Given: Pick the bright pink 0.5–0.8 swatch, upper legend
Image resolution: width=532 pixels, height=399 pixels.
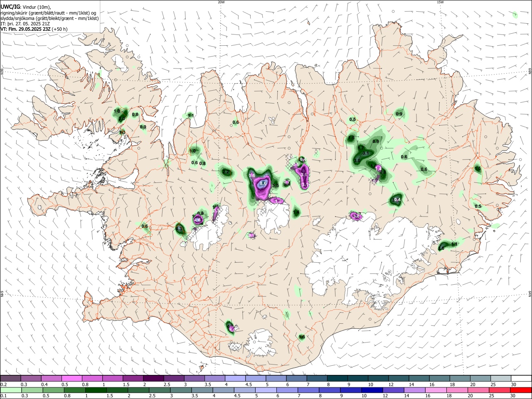Looking at the screenshot, I should 71,378.
